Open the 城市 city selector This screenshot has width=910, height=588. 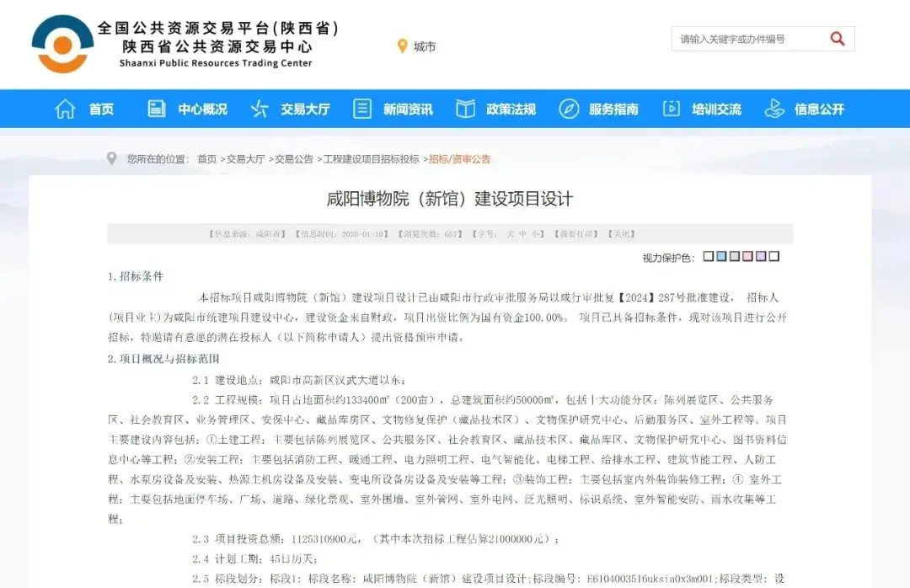[x=424, y=46]
